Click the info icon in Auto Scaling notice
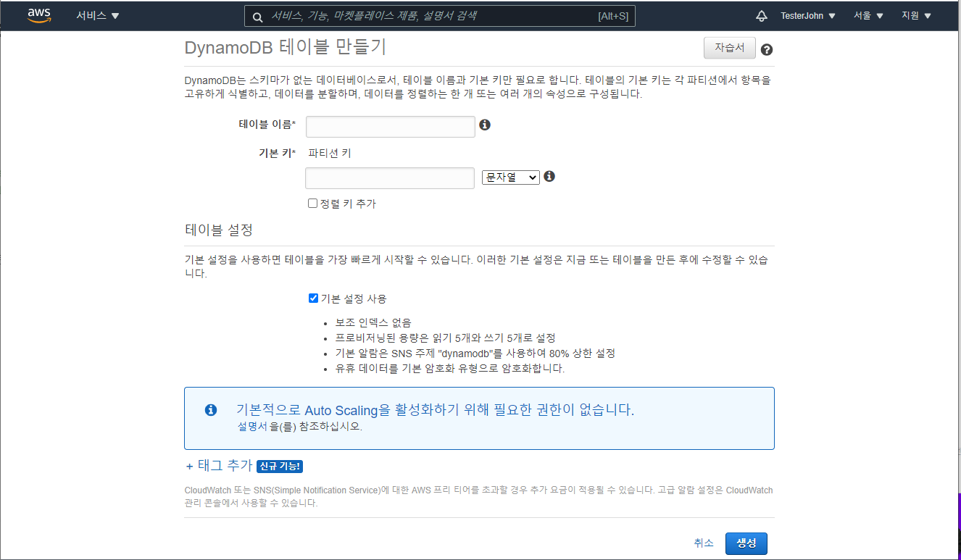Screen dimensions: 961x560 [x=211, y=410]
